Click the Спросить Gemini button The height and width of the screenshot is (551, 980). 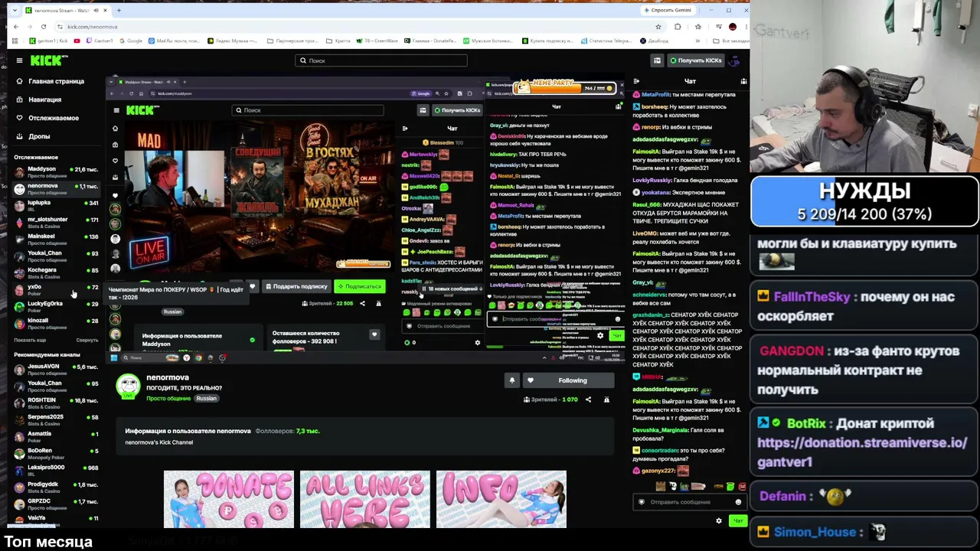tap(668, 11)
